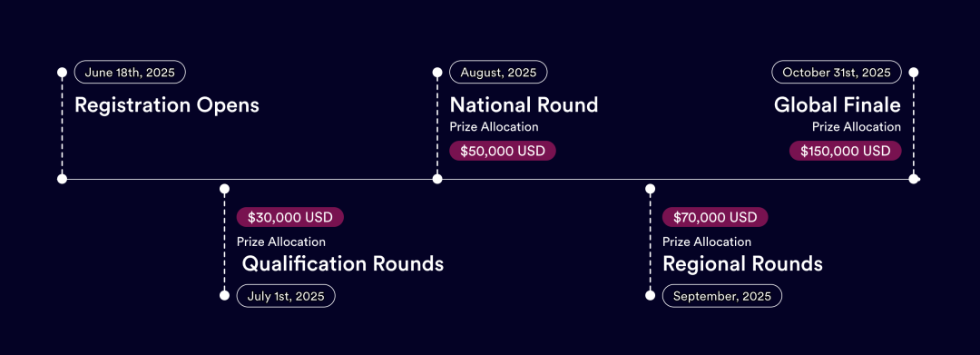
Task: Click the $150,000 USD prize badge
Action: point(845,151)
